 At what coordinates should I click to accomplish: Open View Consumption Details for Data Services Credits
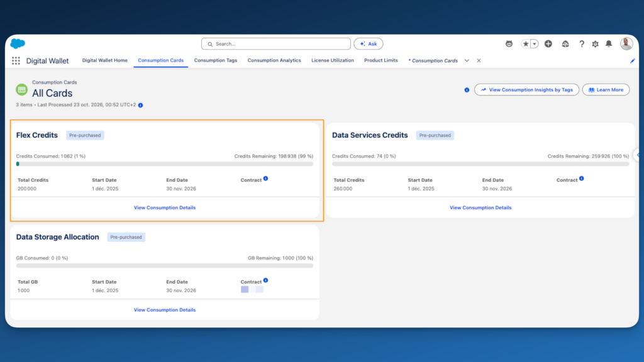(x=480, y=207)
